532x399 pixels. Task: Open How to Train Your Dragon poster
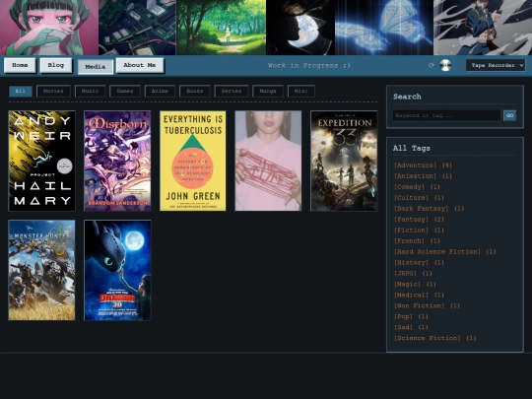pyautogui.click(x=117, y=270)
